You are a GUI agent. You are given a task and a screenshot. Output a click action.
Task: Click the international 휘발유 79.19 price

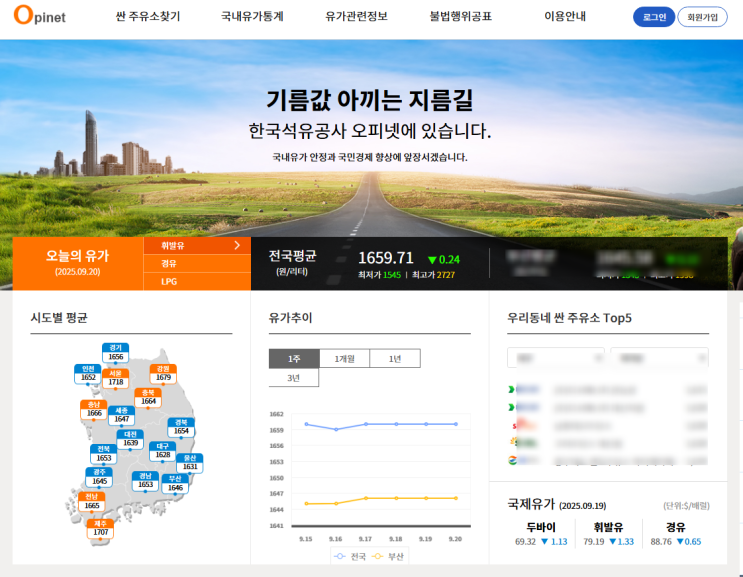[x=593, y=541]
